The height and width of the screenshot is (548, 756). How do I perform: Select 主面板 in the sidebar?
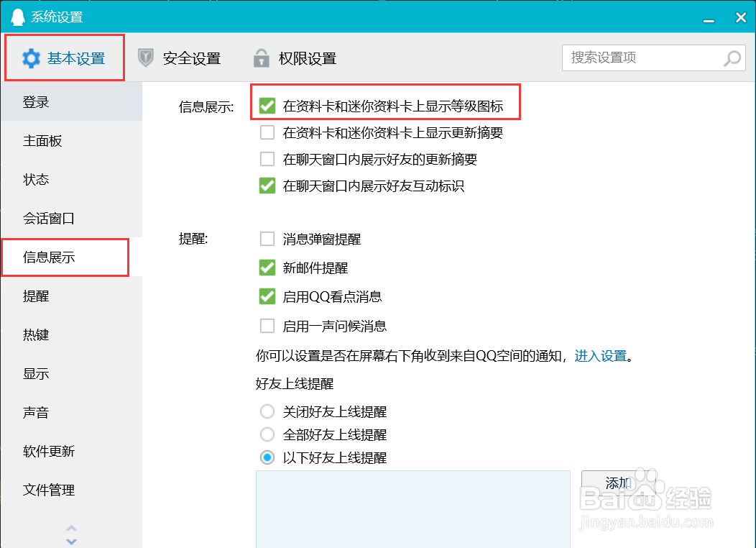pyautogui.click(x=71, y=141)
